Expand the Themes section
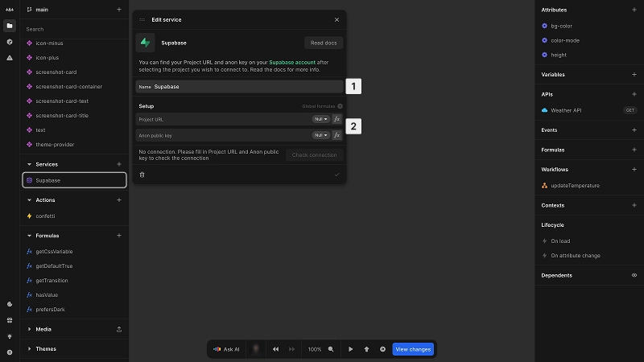Viewport: 644px width, 362px height. (29, 349)
